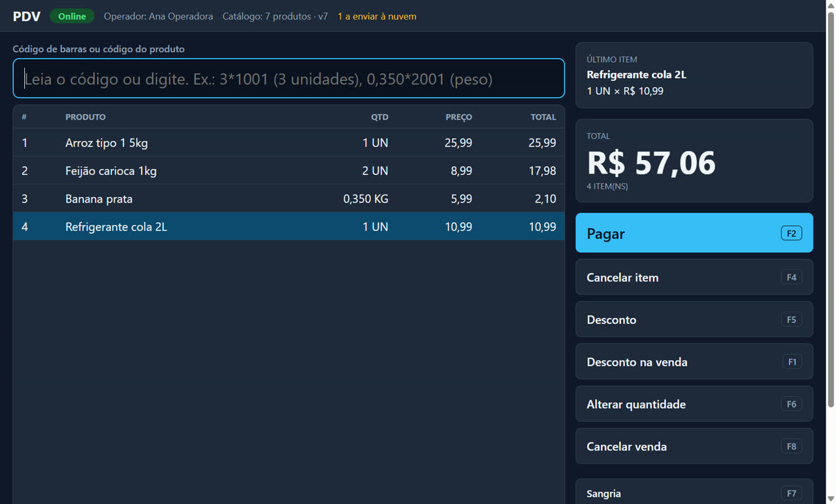The image size is (836, 504).
Task: Click '1 UN × R$ 10,99' text
Action: tap(625, 91)
